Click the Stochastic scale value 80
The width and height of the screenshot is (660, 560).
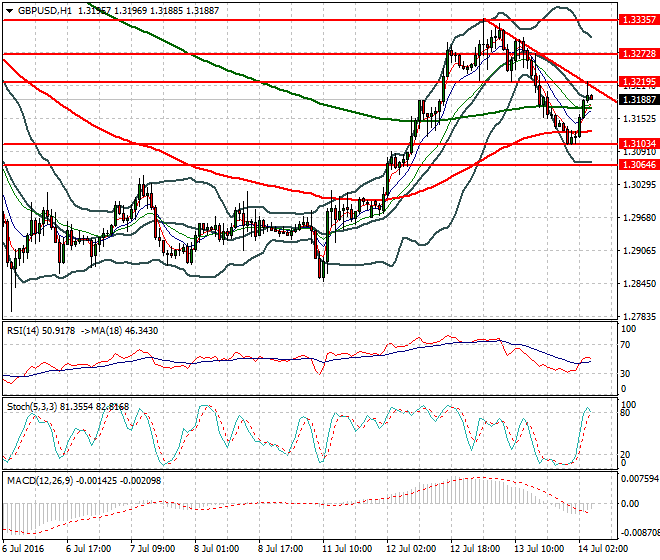(626, 413)
